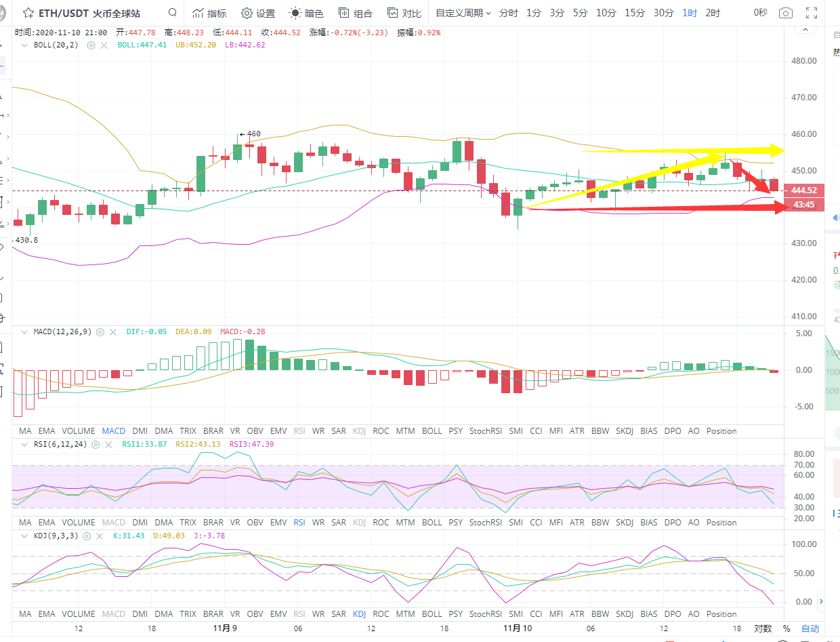The width and height of the screenshot is (840, 642).
Task: Switch to 15分 timeframe
Action: tap(634, 13)
